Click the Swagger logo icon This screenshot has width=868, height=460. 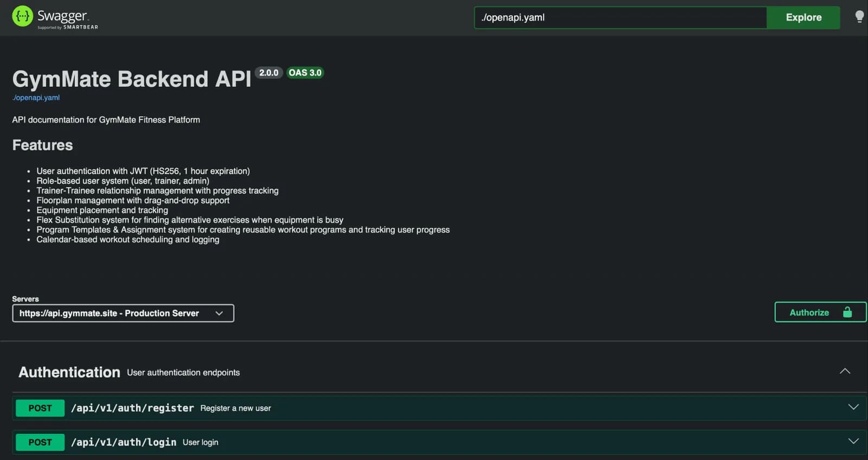22,16
